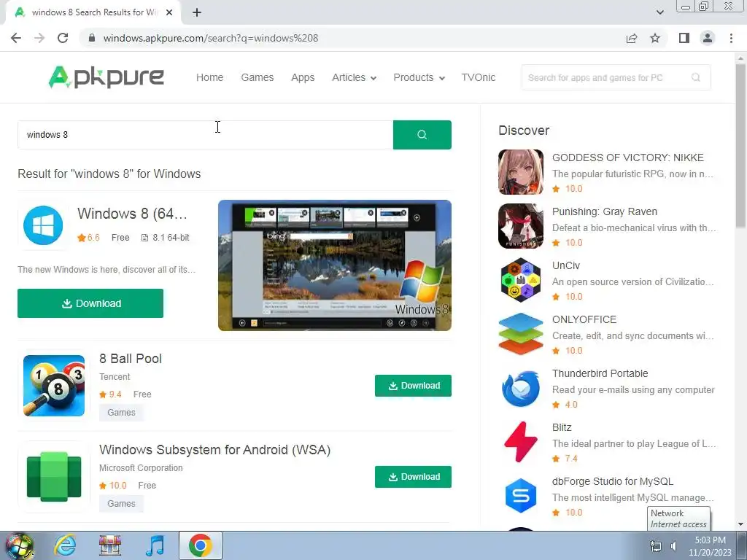This screenshot has height=560, width=747.
Task: Open the music note app in taskbar
Action: pos(155,545)
